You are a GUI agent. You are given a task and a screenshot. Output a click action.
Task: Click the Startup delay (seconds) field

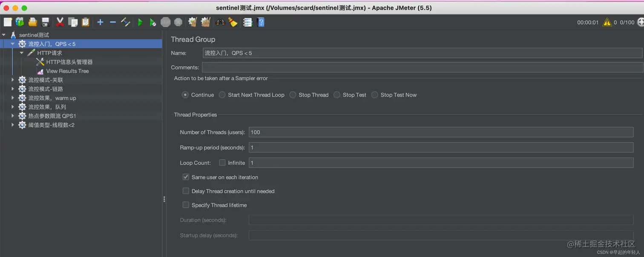pyautogui.click(x=441, y=235)
